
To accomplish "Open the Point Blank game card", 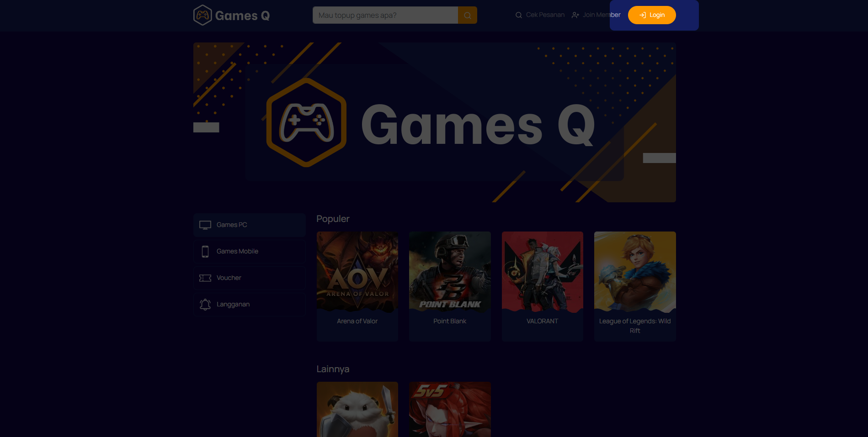I will point(450,286).
